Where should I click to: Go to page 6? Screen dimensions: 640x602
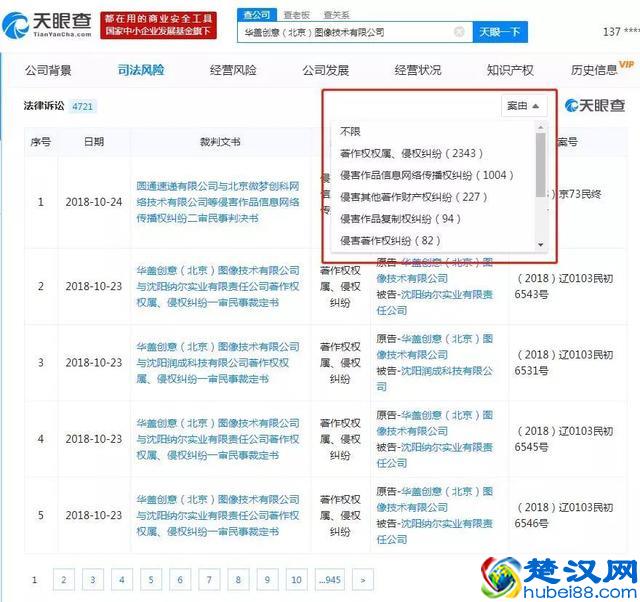click(x=180, y=580)
